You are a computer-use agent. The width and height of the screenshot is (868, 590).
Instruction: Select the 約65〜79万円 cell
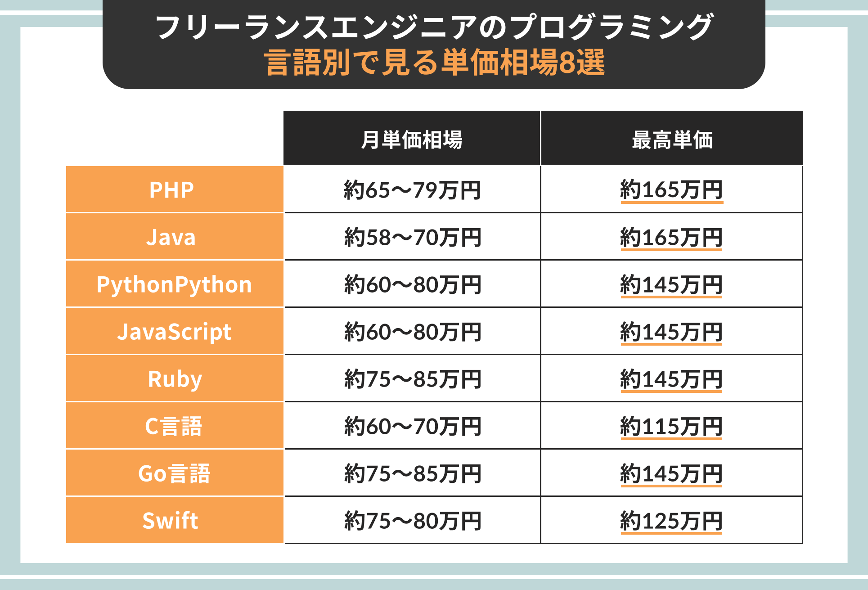412,189
